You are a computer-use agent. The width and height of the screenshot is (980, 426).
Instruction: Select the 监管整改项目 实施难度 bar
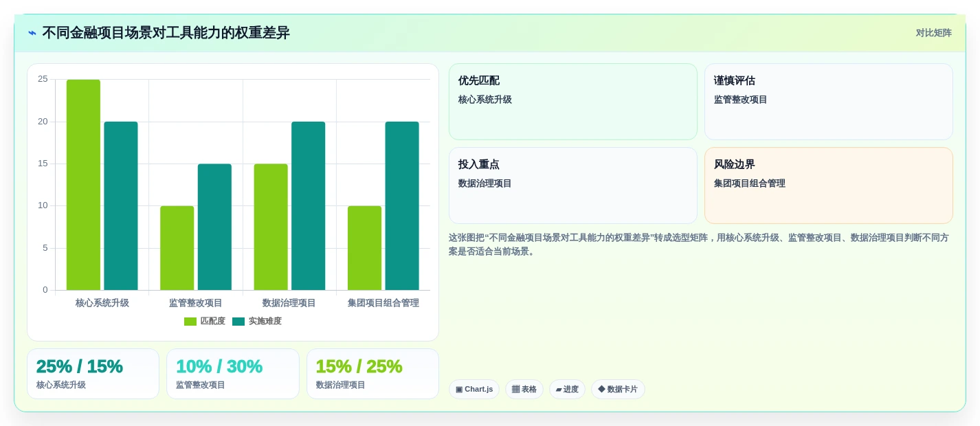(x=214, y=227)
